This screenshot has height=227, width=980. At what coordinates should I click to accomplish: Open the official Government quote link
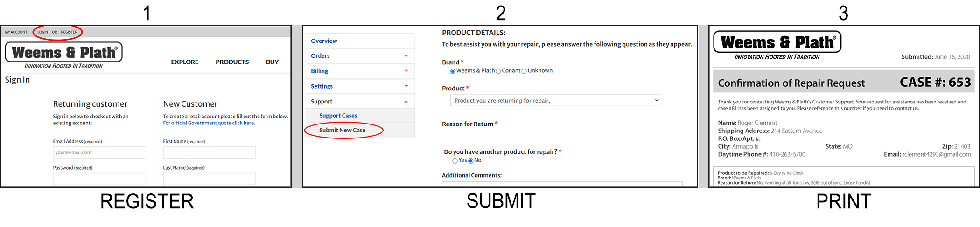pyautogui.click(x=209, y=123)
